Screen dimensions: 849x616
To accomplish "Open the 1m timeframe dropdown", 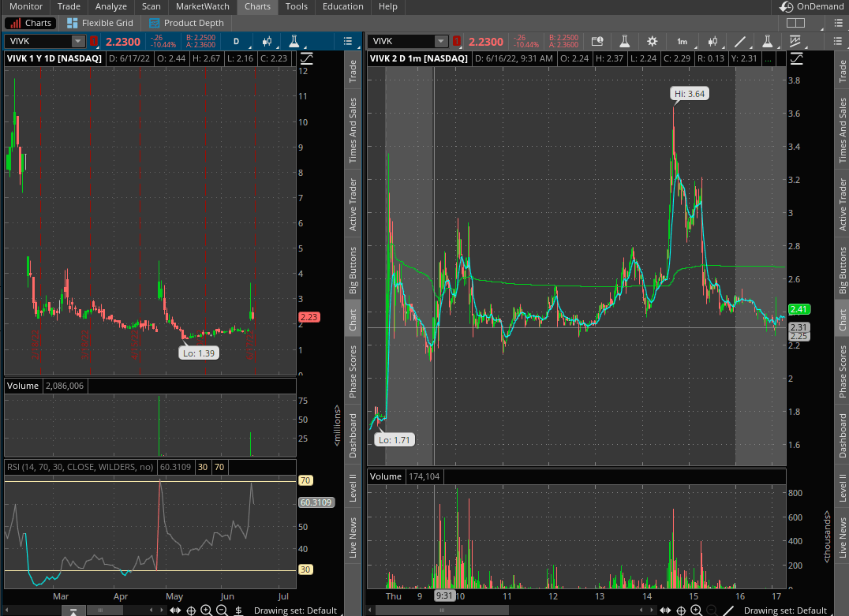I will (x=682, y=42).
